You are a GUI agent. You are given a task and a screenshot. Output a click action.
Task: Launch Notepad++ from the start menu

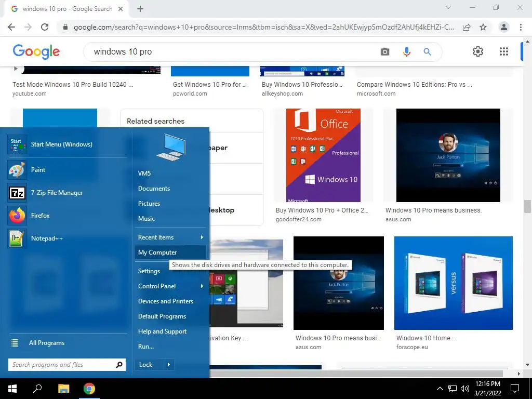pos(67,238)
